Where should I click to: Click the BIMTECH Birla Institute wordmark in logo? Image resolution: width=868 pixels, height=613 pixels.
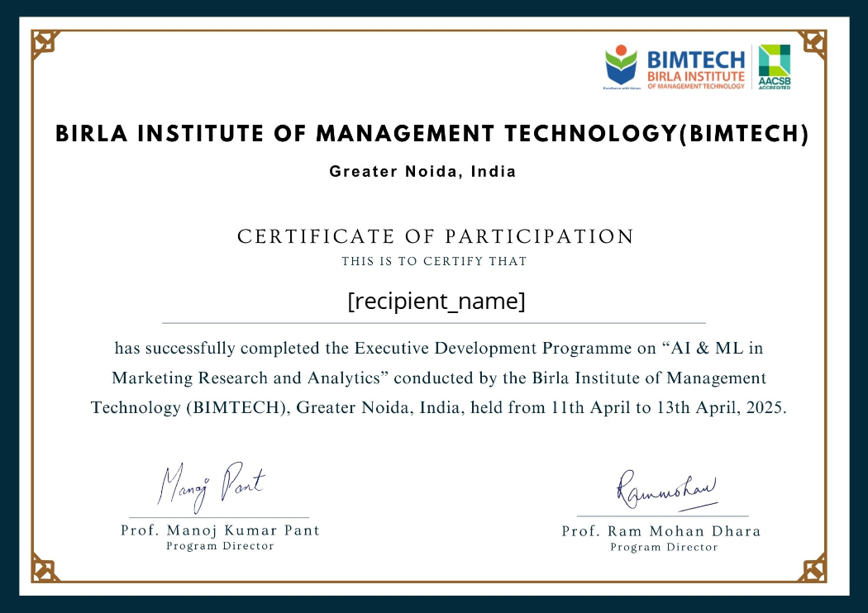[x=696, y=69]
